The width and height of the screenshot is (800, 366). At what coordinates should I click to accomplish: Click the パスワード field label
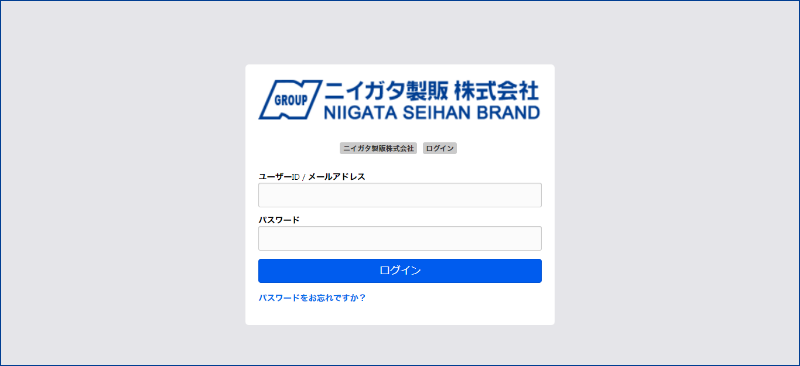click(x=279, y=220)
